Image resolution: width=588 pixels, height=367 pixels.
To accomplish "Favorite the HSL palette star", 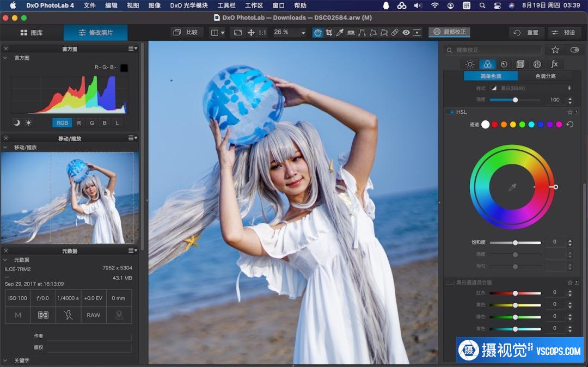I will coord(570,112).
